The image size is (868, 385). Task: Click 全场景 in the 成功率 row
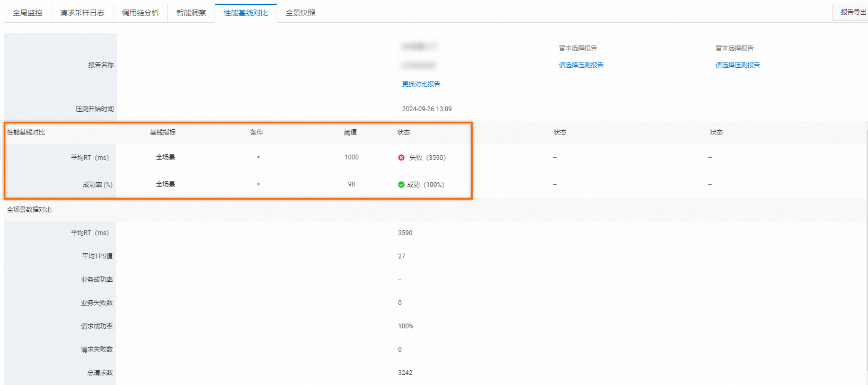click(165, 184)
